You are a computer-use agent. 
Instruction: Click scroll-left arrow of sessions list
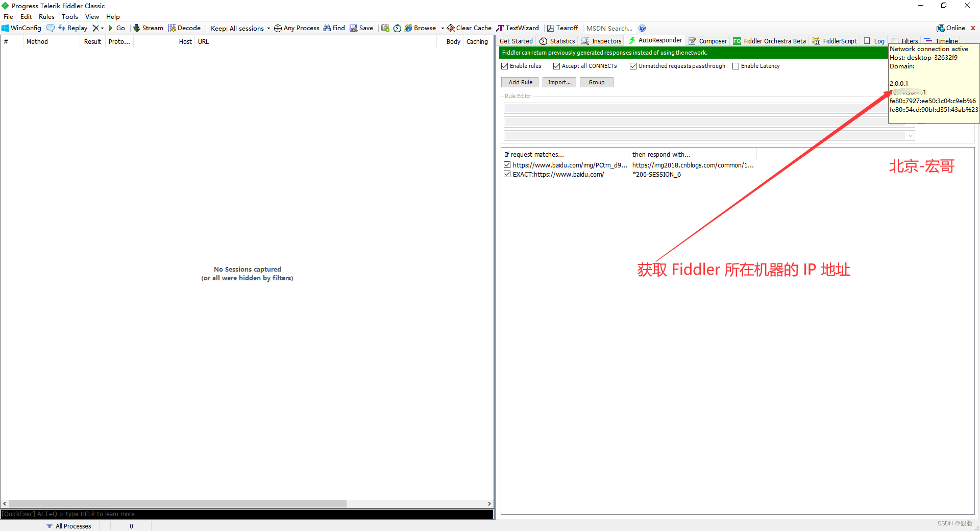5,504
